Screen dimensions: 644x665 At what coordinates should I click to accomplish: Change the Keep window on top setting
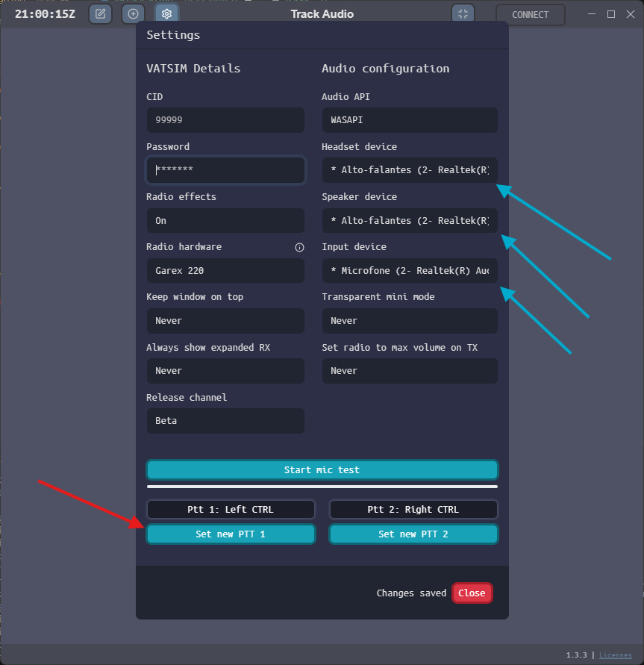tap(225, 321)
